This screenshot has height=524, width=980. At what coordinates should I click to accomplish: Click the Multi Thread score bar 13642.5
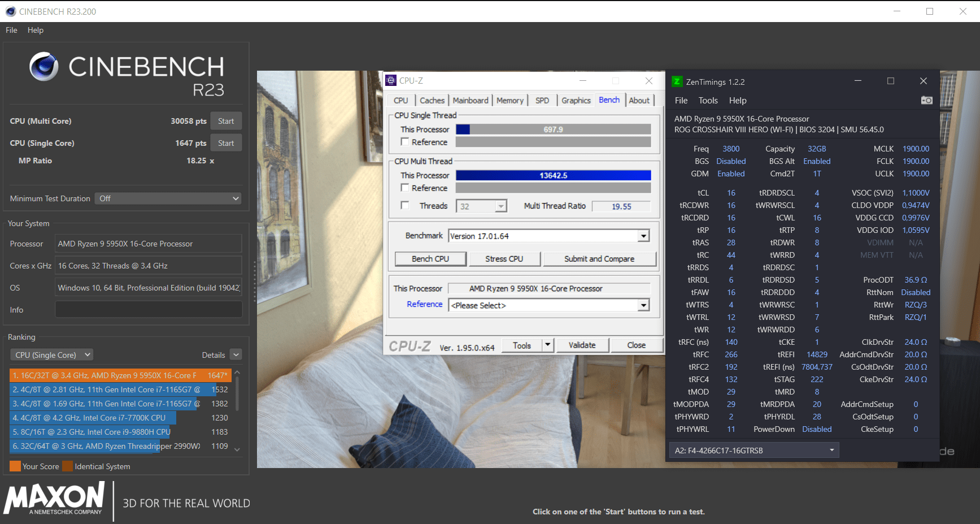point(554,175)
